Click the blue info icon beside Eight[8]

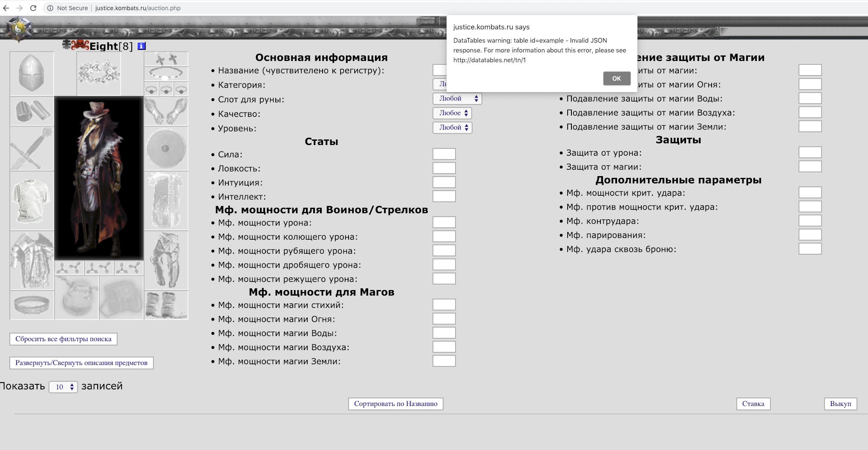point(141,46)
